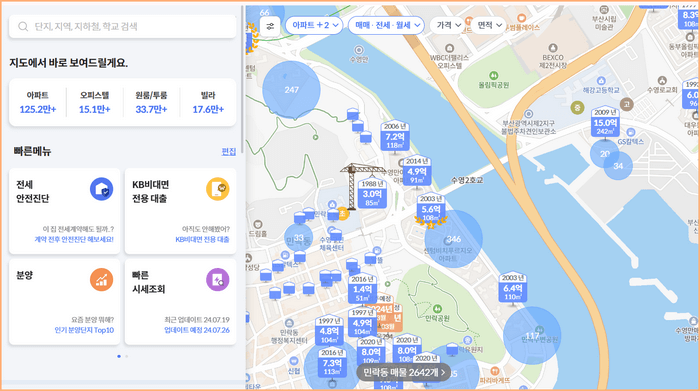
Task: Click the 민락공원 park icon
Action: pyautogui.click(x=438, y=308)
